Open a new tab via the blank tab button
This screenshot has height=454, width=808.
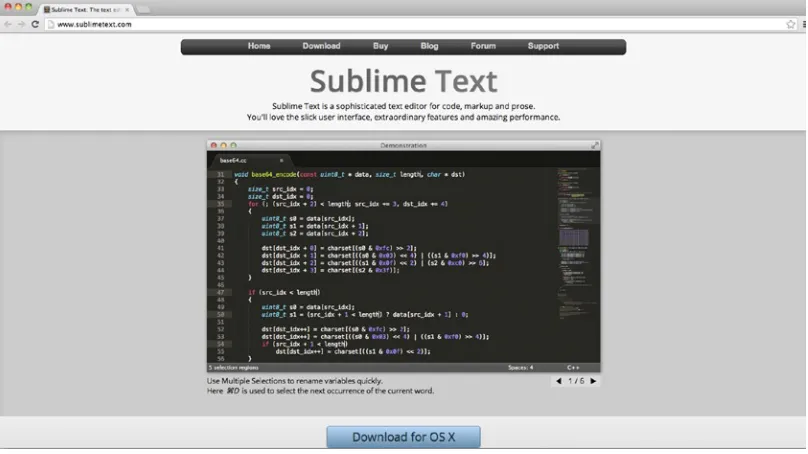143,9
